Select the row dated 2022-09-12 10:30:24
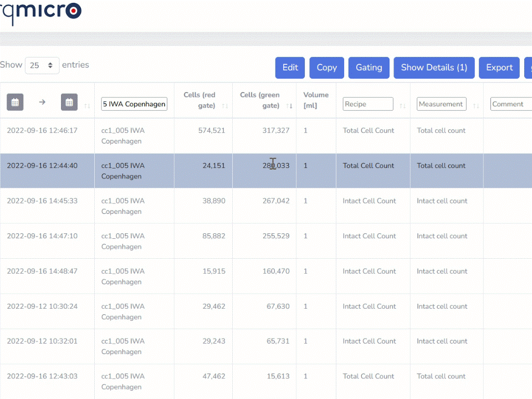 (x=266, y=311)
